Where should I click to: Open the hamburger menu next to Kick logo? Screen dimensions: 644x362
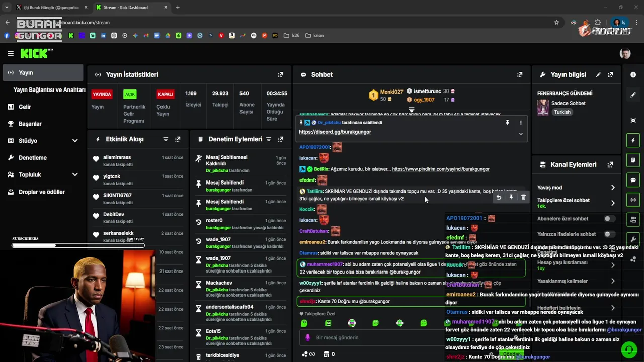point(11,53)
